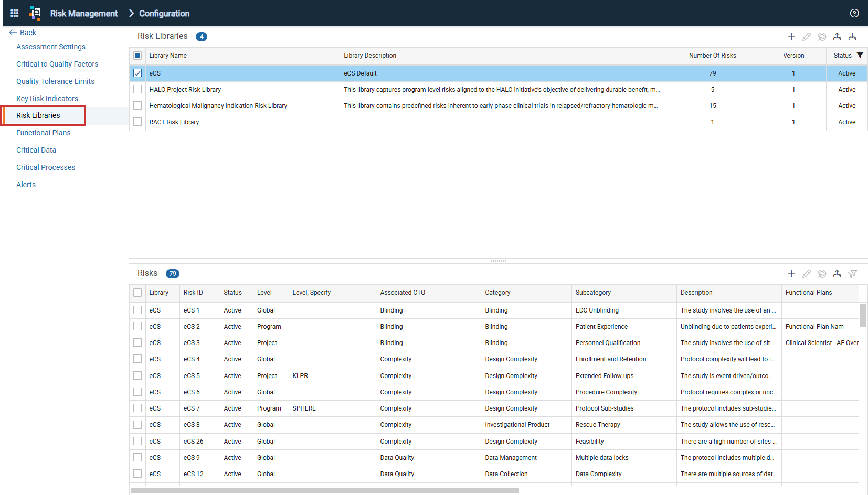The width and height of the screenshot is (868, 495).
Task: Click the export (upload) icon for Risk Libraries
Action: click(x=837, y=37)
